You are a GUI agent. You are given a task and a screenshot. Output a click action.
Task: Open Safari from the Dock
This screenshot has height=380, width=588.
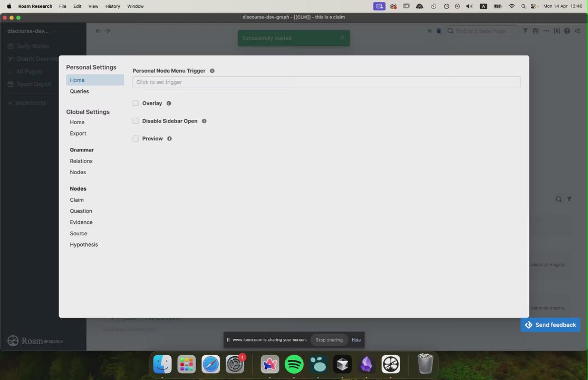(211, 364)
